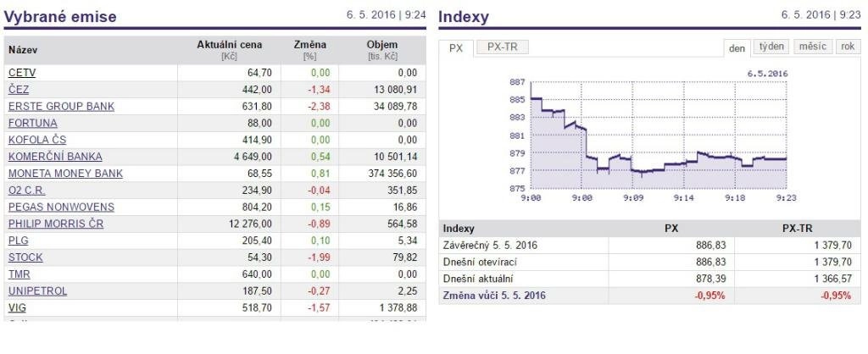Open the PHILIP MORRIS ČR link
The width and height of the screenshot is (868, 354).
point(56,224)
